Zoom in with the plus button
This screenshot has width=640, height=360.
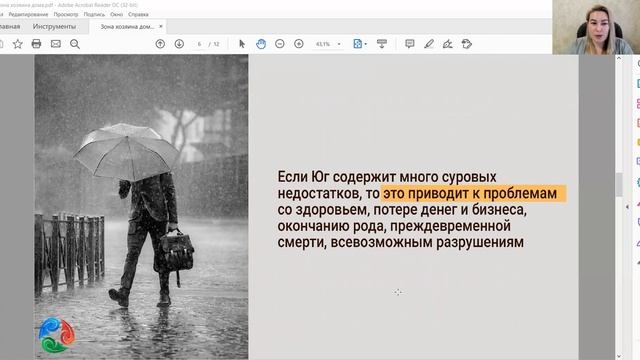click(299, 44)
